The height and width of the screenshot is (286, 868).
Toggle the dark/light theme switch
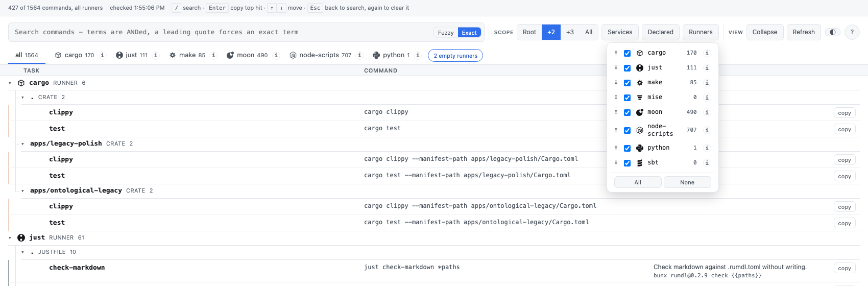[x=833, y=32]
